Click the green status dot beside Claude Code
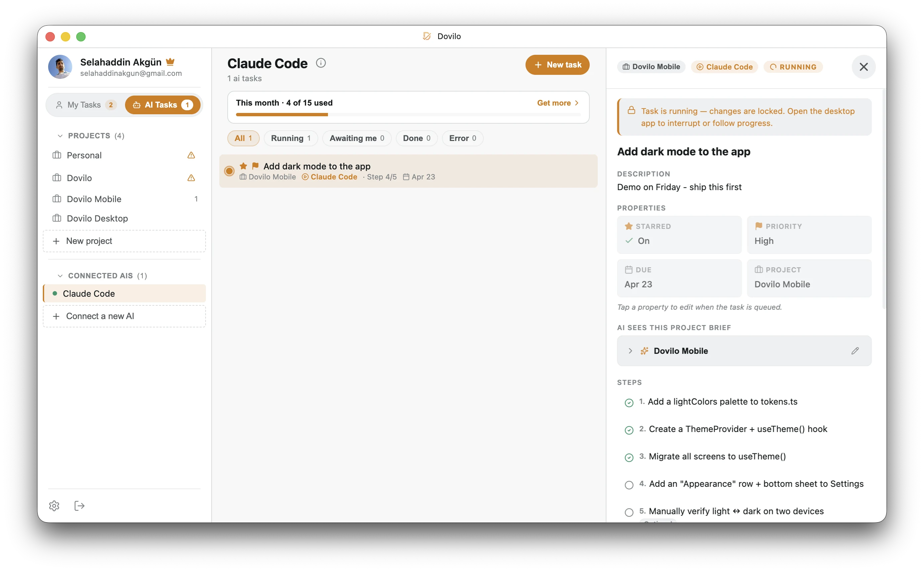Screen dimensions: 924x572 (55, 293)
